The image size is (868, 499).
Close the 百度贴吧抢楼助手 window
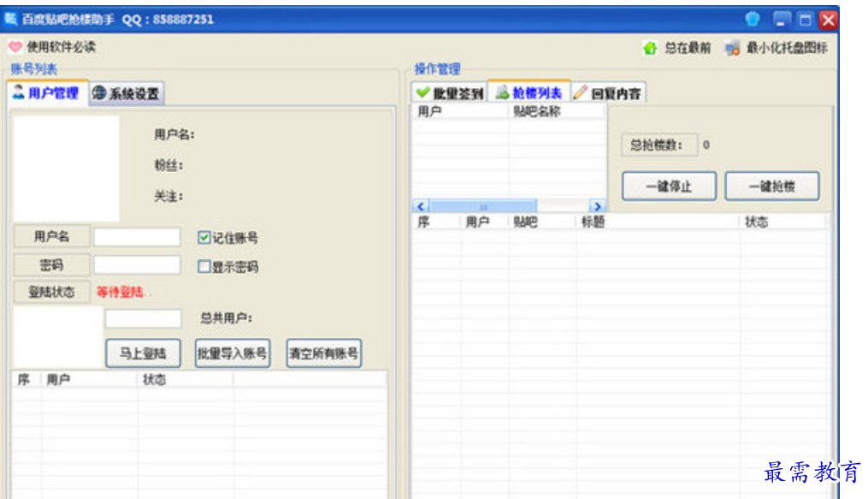828,20
